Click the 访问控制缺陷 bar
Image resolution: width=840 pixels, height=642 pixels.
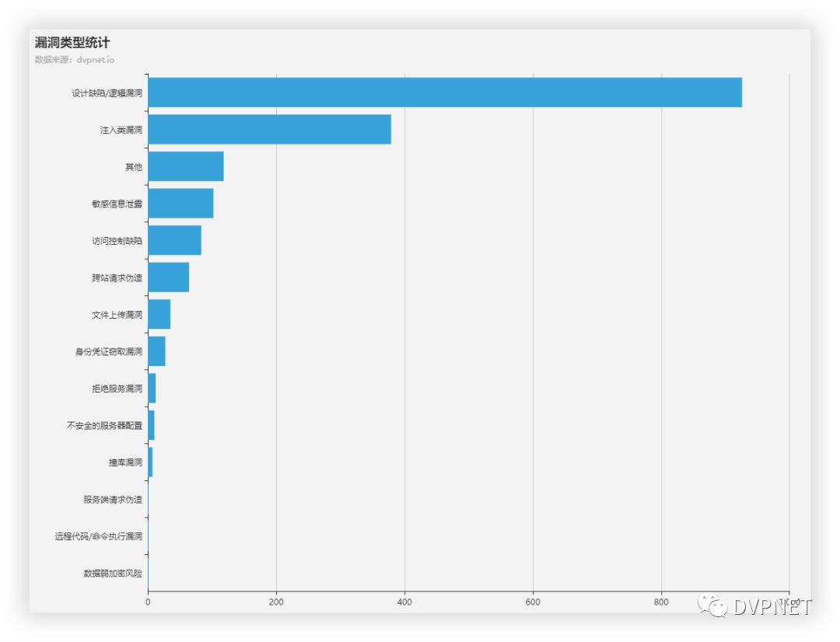pos(175,240)
